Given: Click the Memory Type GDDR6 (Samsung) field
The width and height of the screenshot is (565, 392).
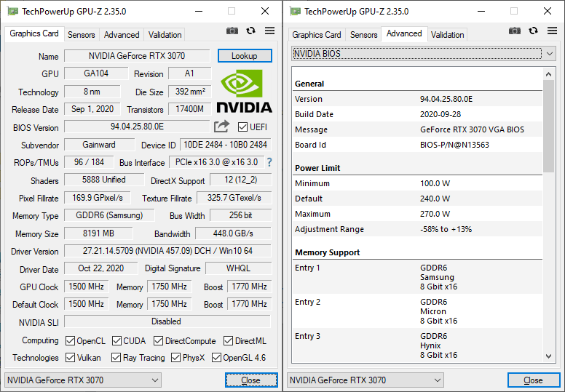Looking at the screenshot, I should coord(109,215).
